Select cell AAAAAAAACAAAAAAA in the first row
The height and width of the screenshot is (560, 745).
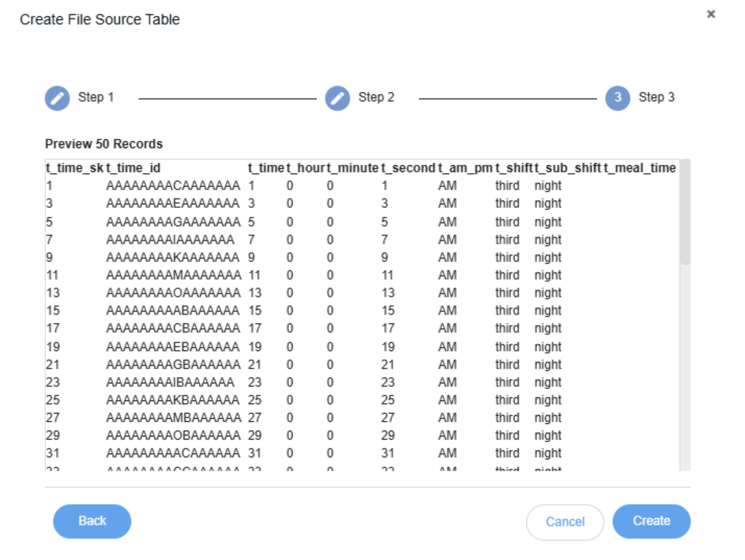coord(173,186)
